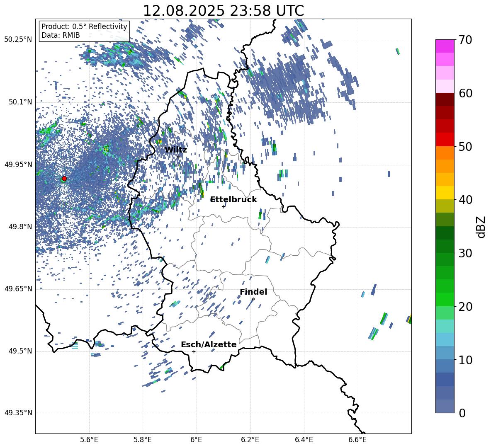Click the colorbar tick label 10

coord(465,360)
